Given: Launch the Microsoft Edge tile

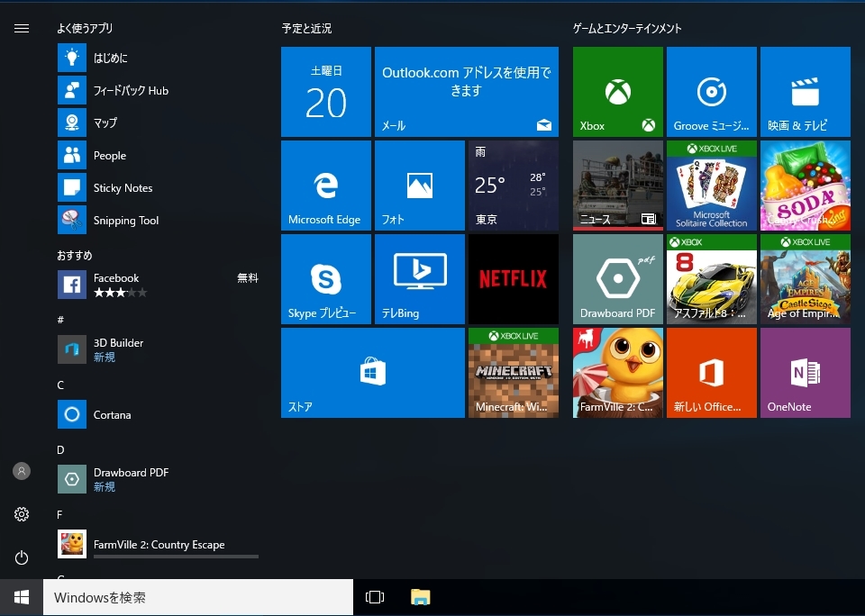Looking at the screenshot, I should point(325,186).
